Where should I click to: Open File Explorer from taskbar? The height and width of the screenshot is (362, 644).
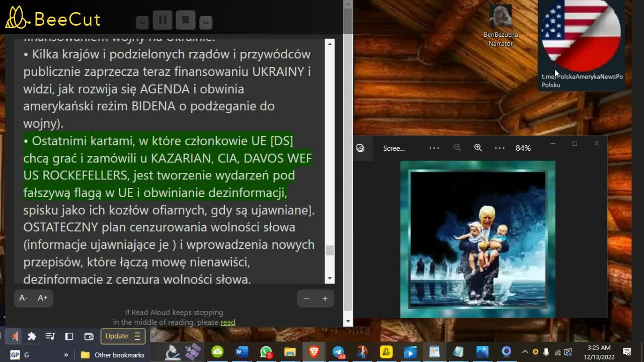[290, 352]
